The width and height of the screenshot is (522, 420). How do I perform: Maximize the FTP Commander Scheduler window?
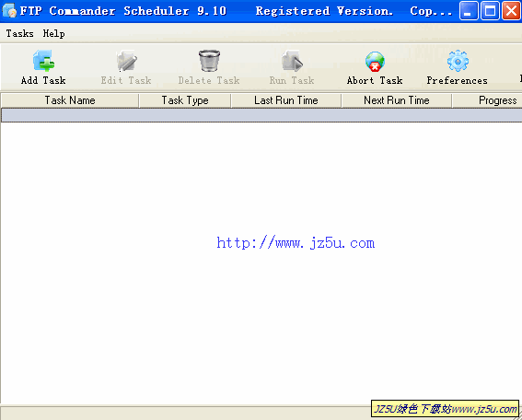(x=490, y=11)
